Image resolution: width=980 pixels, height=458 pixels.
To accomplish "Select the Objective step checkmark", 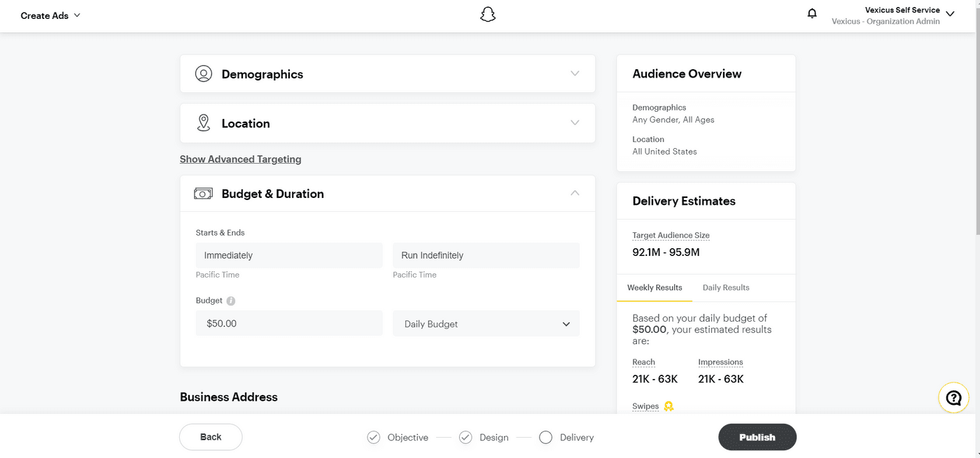I will pyautogui.click(x=374, y=438).
